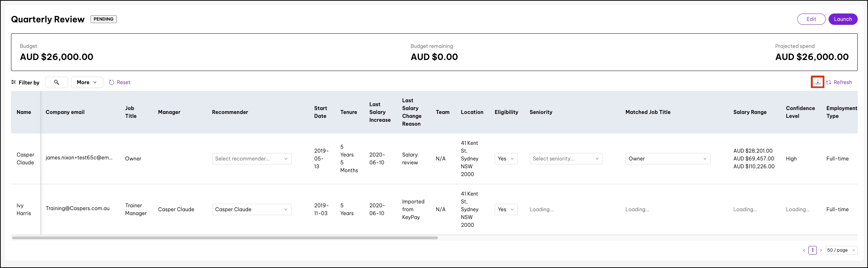This screenshot has width=868, height=268.
Task: Open Matched Job Title Owner dropdown
Action: [x=668, y=159]
